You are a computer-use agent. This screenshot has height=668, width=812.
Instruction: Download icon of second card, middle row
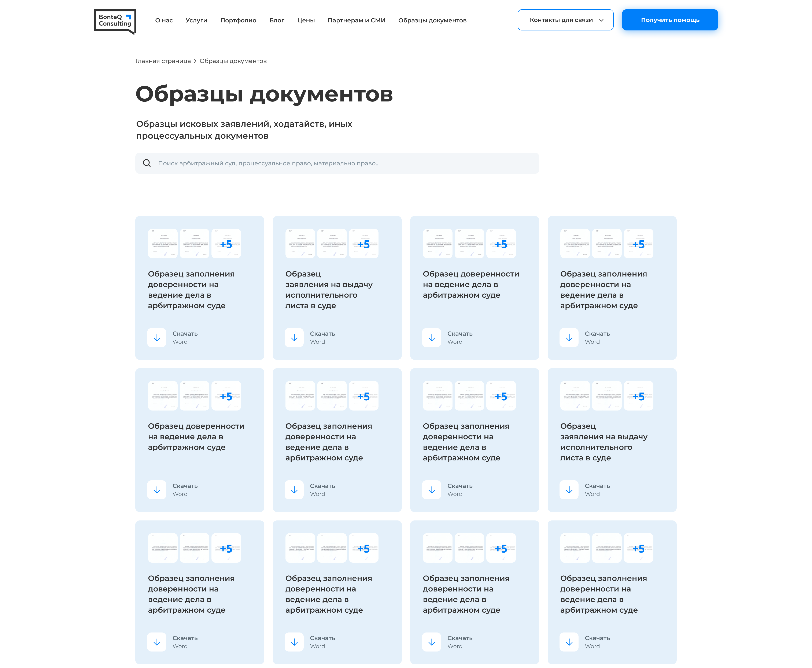pos(294,490)
